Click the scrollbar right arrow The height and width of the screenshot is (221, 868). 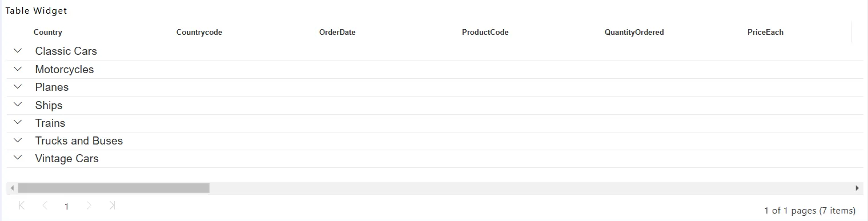coord(857,188)
